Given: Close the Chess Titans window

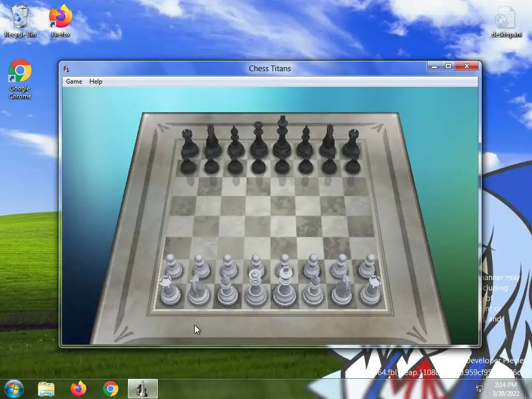Looking at the screenshot, I should pos(467,66).
